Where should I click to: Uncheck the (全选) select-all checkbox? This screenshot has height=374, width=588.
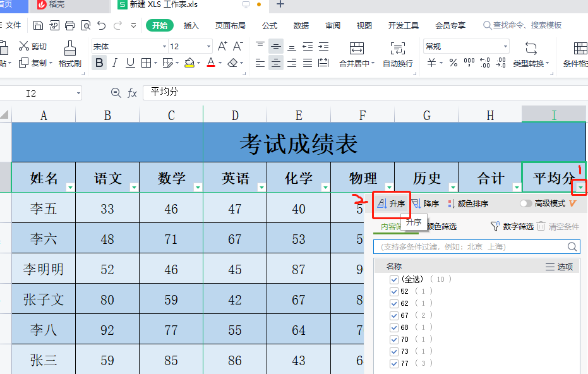click(394, 279)
